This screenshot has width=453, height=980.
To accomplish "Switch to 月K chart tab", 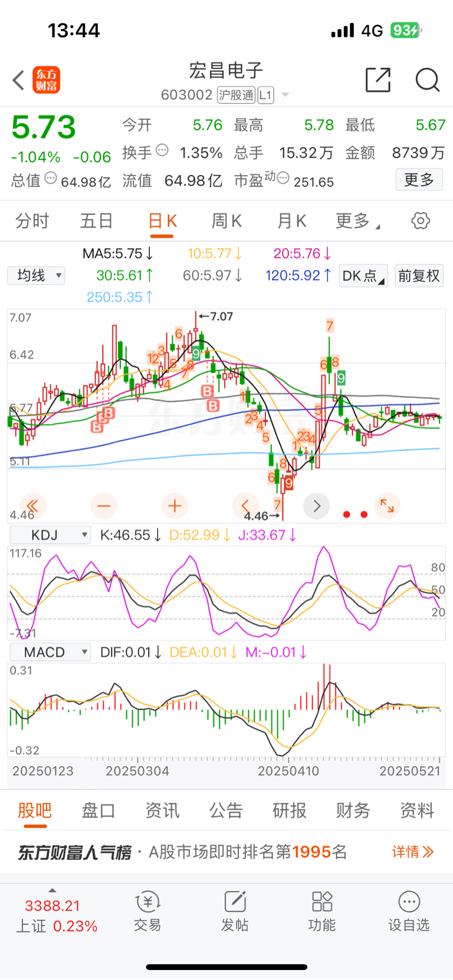I will click(x=291, y=221).
